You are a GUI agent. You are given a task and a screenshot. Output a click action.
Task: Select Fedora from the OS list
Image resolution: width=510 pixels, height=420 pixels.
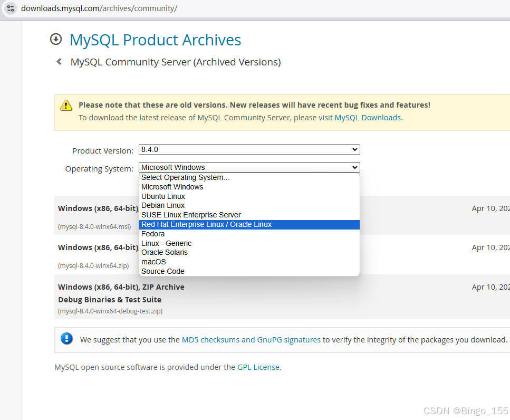(x=249, y=234)
